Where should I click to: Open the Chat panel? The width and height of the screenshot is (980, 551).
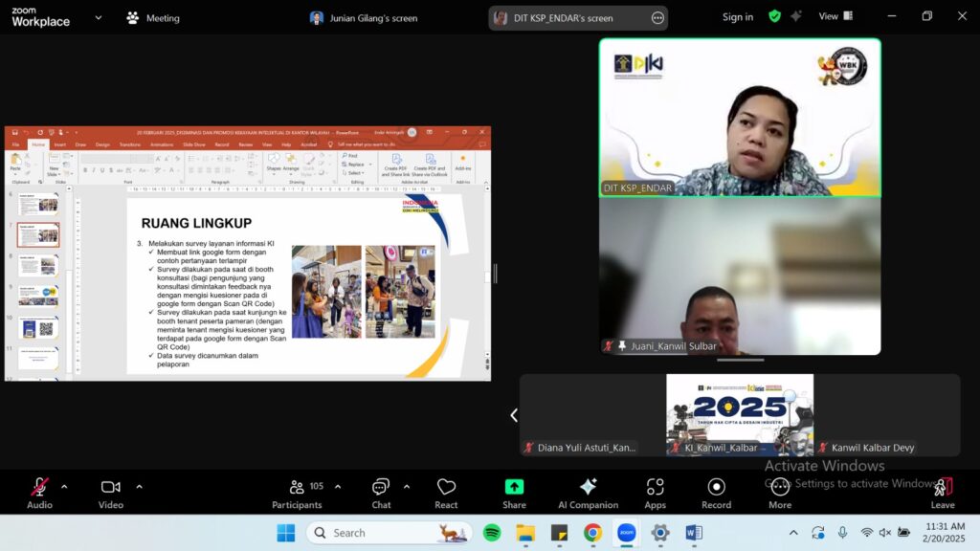pyautogui.click(x=381, y=492)
